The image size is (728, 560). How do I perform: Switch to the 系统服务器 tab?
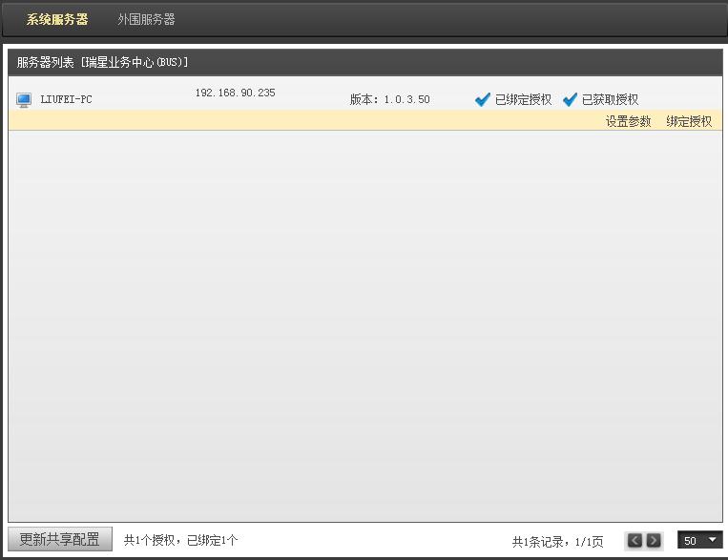pos(57,19)
